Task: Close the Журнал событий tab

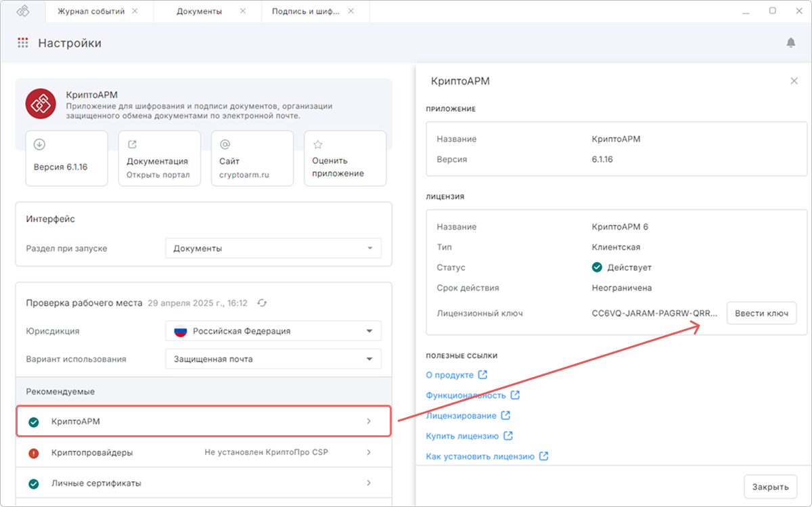Action: pyautogui.click(x=135, y=12)
